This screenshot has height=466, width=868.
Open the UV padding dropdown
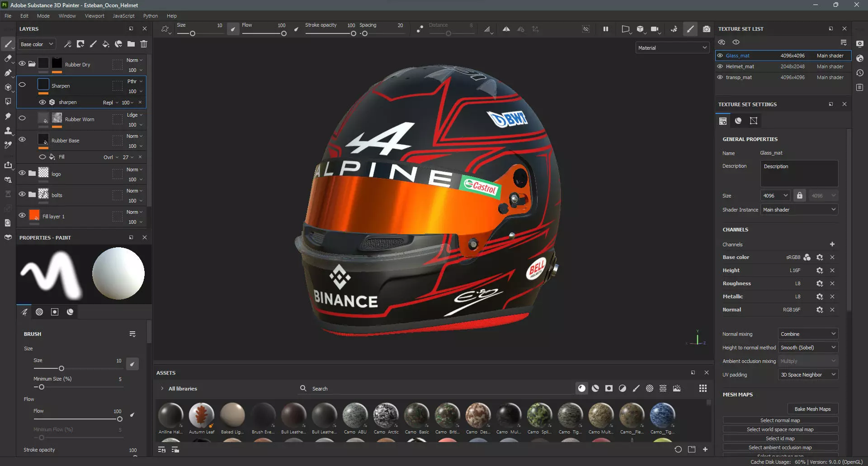click(x=808, y=375)
